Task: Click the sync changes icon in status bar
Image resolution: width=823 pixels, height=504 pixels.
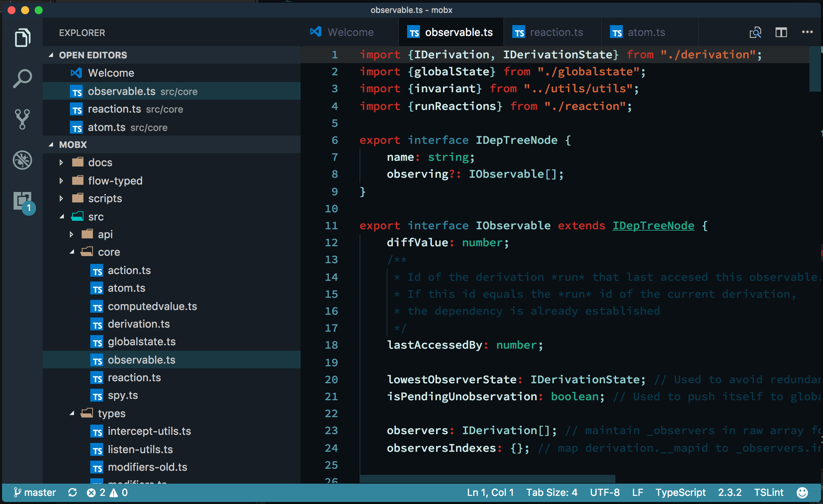Action: tap(72, 492)
